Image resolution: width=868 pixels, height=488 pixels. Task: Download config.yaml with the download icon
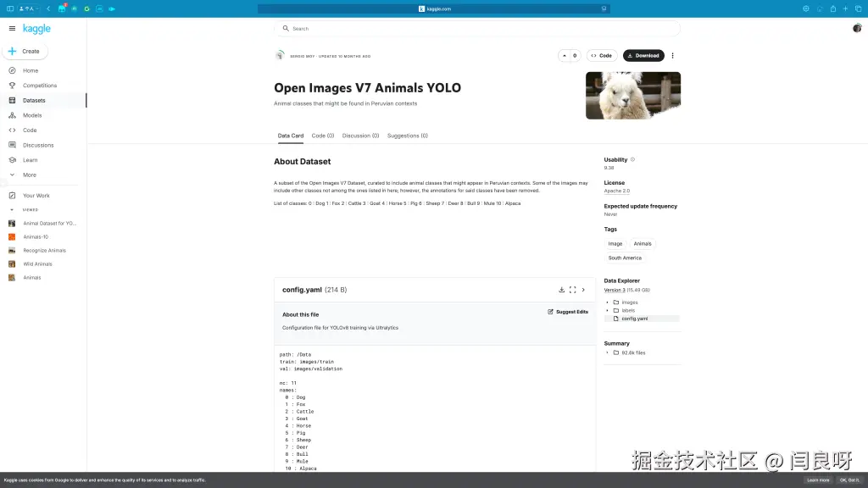click(x=561, y=290)
